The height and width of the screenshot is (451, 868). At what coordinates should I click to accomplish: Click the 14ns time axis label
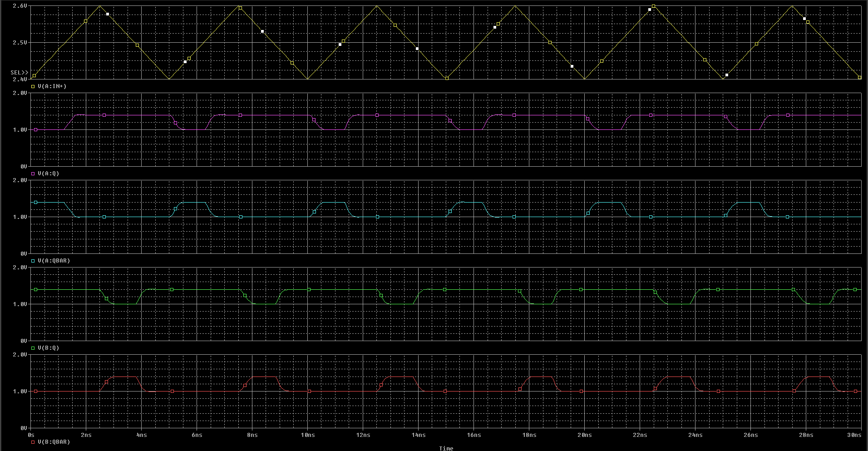[419, 435]
